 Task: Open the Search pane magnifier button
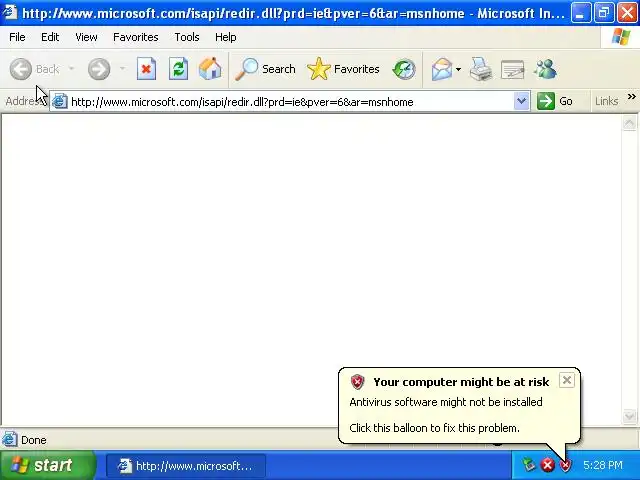(x=265, y=69)
